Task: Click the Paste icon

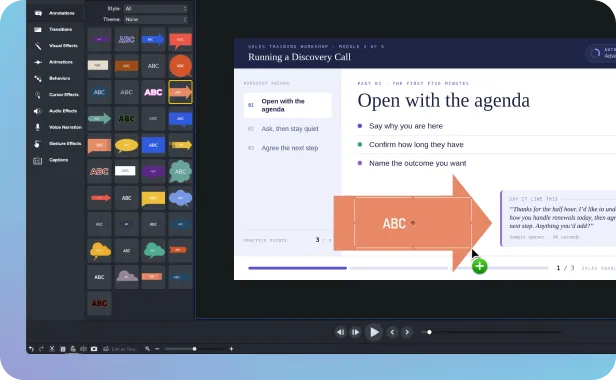Action: click(x=73, y=349)
